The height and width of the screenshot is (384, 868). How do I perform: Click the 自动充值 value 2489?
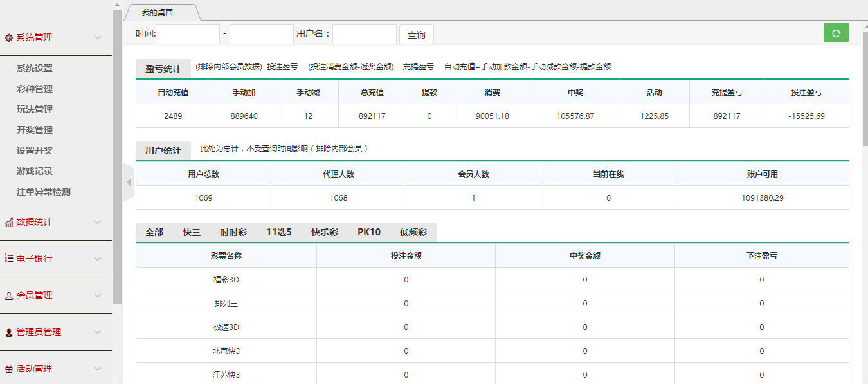173,116
